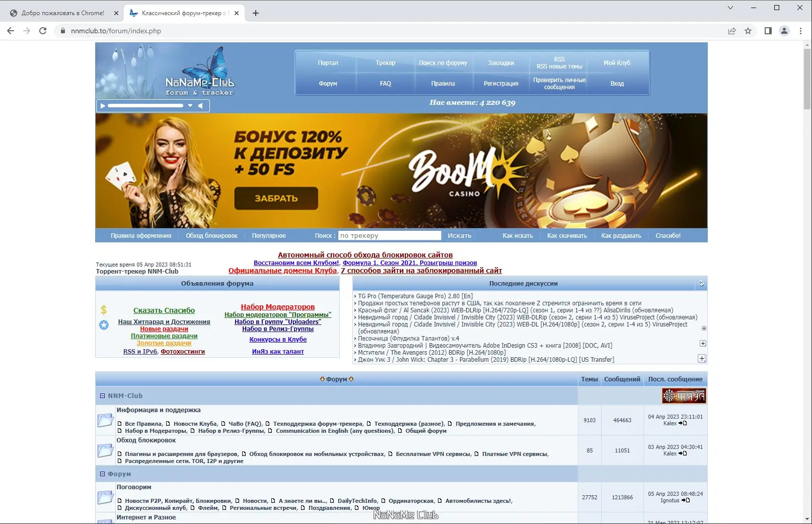This screenshot has width=812, height=524.
Task: Click the medium plus expander in discussions panel
Action: [x=703, y=343]
